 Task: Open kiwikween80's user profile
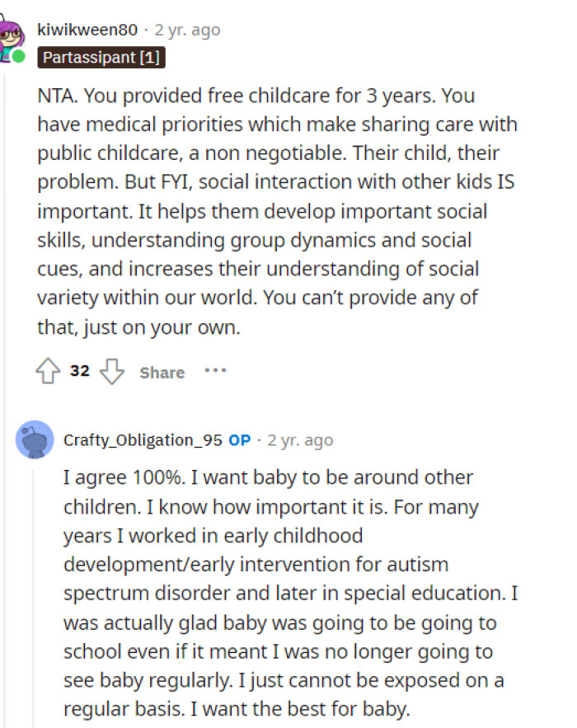tap(85, 28)
